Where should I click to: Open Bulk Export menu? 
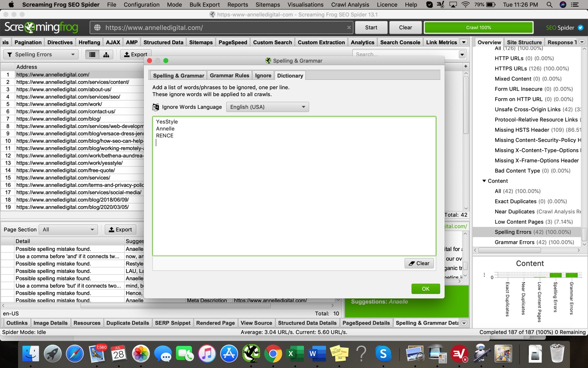tap(205, 4)
